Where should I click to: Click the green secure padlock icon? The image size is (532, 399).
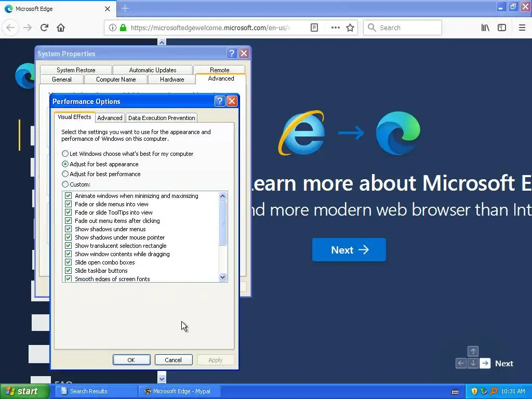[x=123, y=28]
